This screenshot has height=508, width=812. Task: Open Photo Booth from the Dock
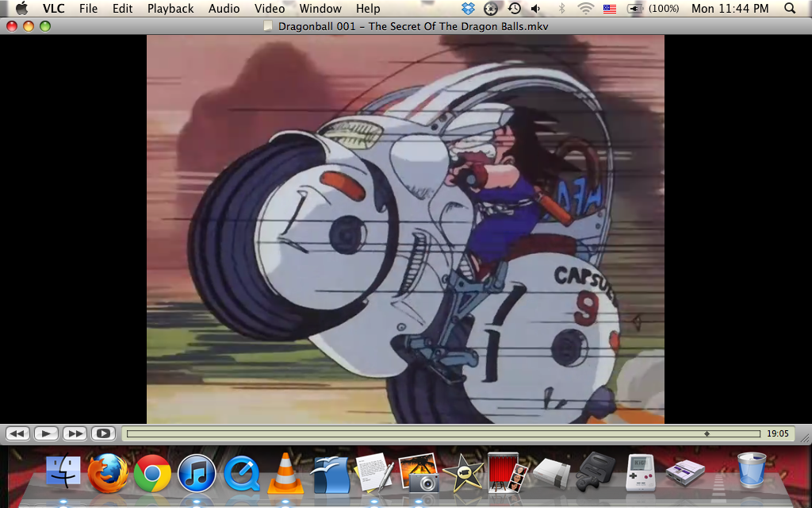point(507,472)
